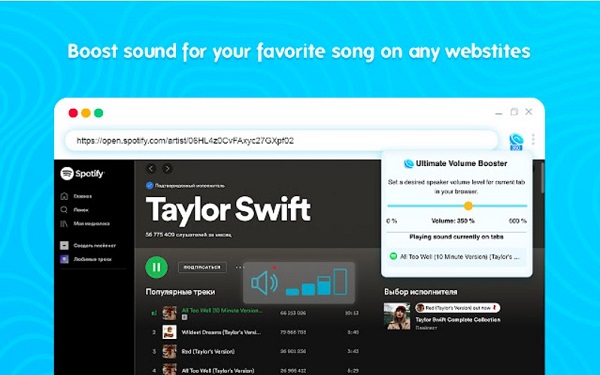Click the verified artist badge
Screen dimensions: 600x375
click(x=150, y=186)
